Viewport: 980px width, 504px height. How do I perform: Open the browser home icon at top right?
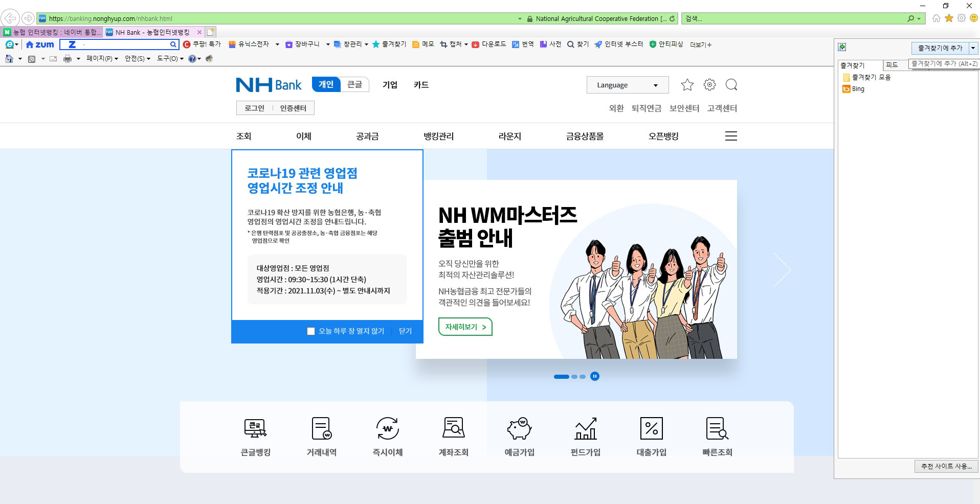coord(936,18)
